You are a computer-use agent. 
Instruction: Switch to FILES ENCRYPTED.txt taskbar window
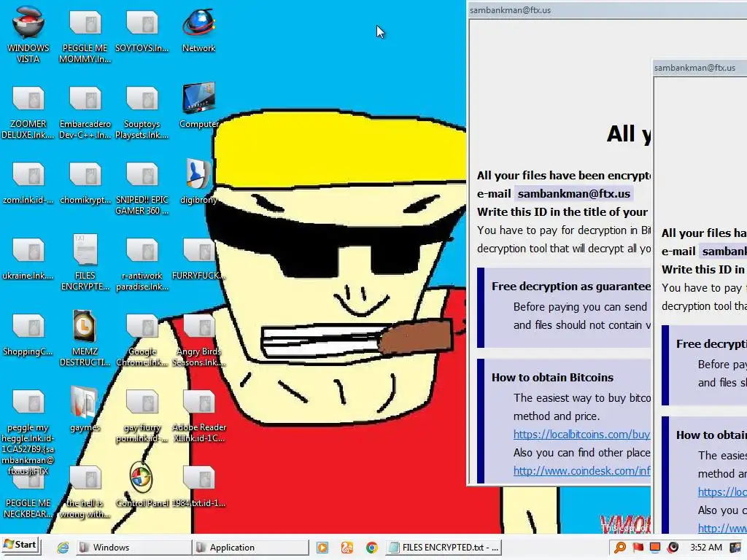[444, 548]
